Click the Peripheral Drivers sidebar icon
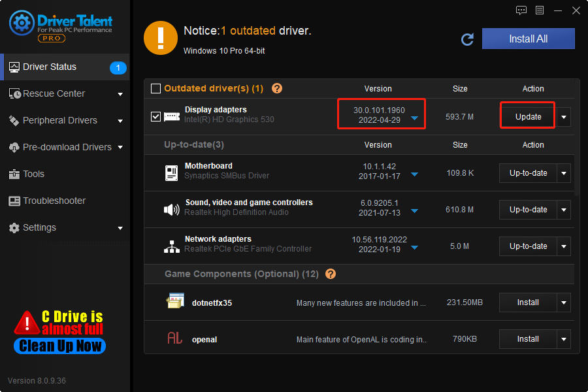This screenshot has height=392, width=588. (14, 120)
